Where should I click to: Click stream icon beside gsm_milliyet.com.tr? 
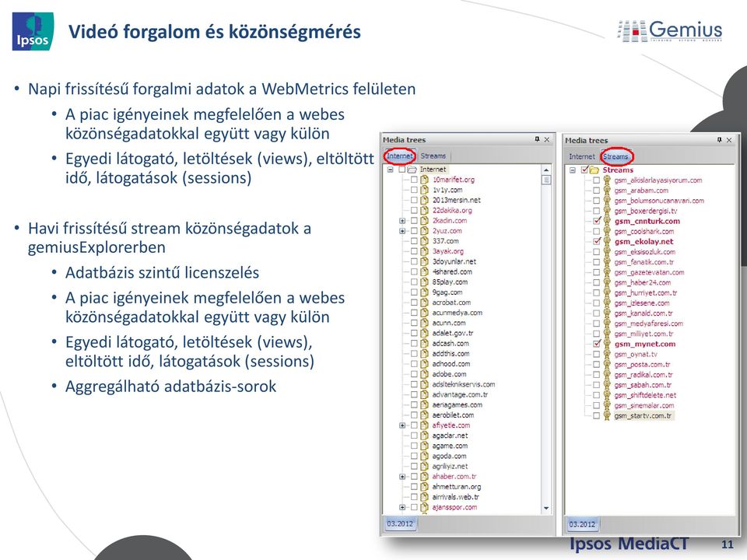coord(607,334)
